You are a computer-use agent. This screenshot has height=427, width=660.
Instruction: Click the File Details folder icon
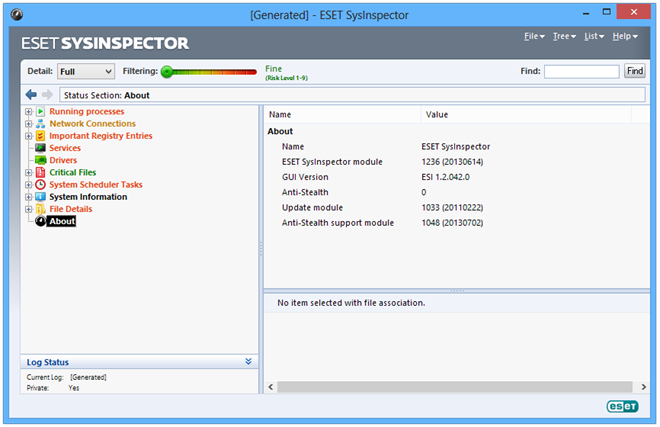[40, 209]
